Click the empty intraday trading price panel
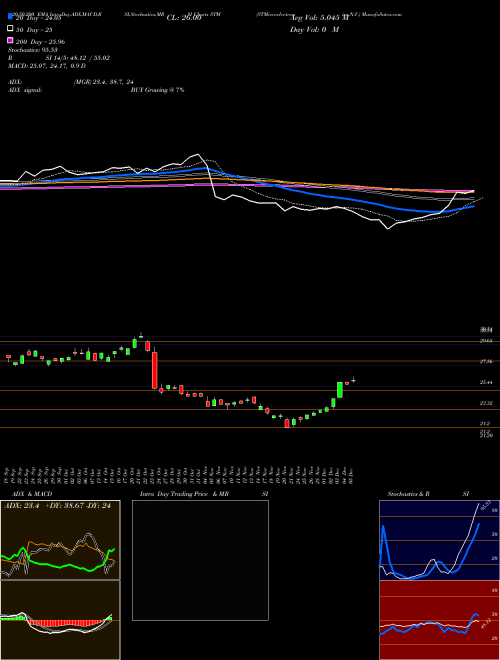The height and width of the screenshot is (660, 500). pos(200,560)
